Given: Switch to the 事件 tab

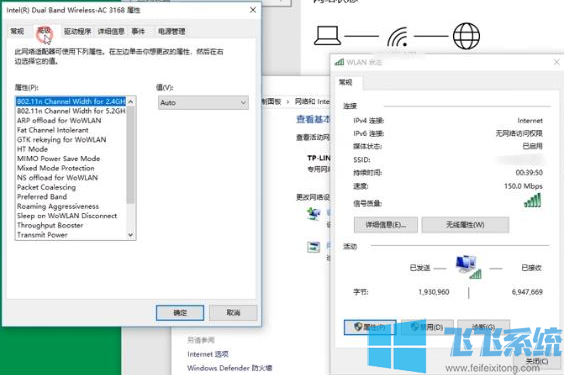Looking at the screenshot, I should (138, 32).
